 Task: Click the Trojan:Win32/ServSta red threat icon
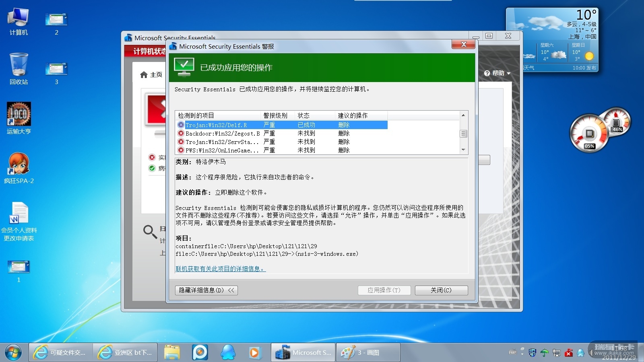tap(181, 142)
